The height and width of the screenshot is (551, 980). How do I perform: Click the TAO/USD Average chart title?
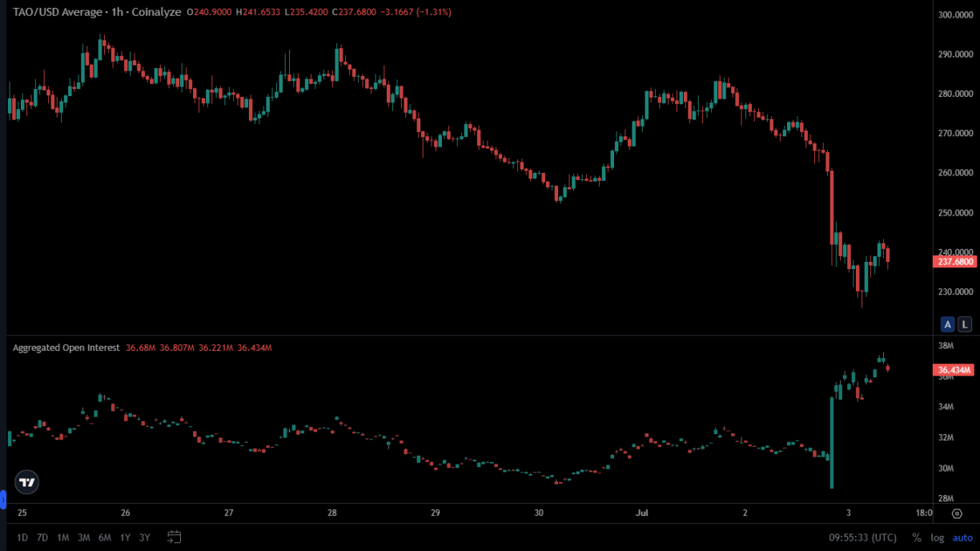(96, 13)
